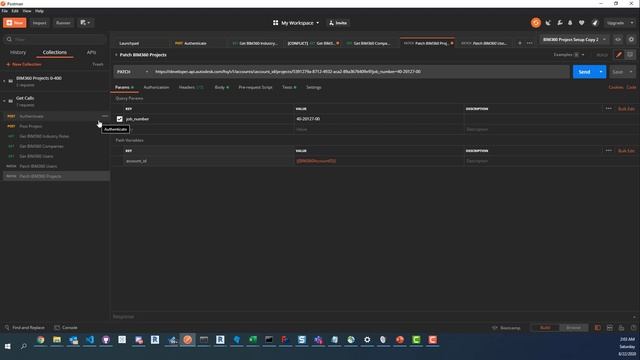The image size is (640, 360).
Task: Click the Send button
Action: click(584, 72)
